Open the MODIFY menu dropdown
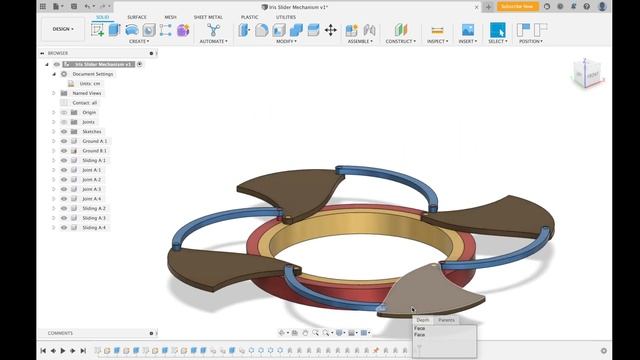The height and width of the screenshot is (360, 640). (286, 41)
